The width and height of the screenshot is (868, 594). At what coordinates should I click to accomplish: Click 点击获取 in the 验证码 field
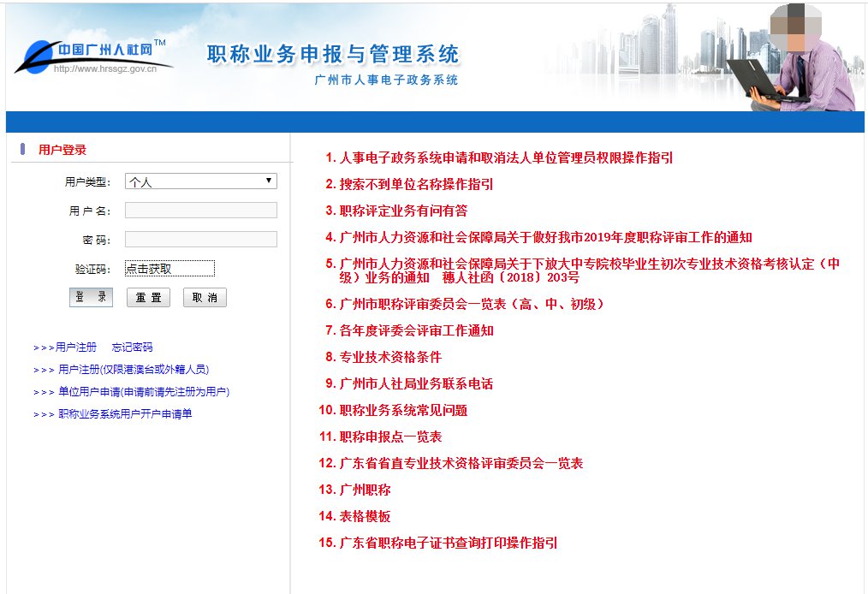pos(169,269)
